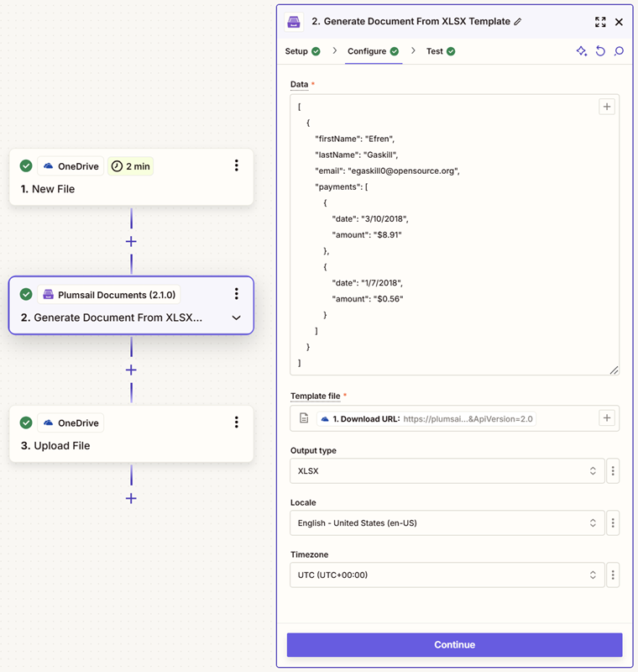638x672 pixels.
Task: Click the OneDrive badge on step 3
Action: [71, 423]
